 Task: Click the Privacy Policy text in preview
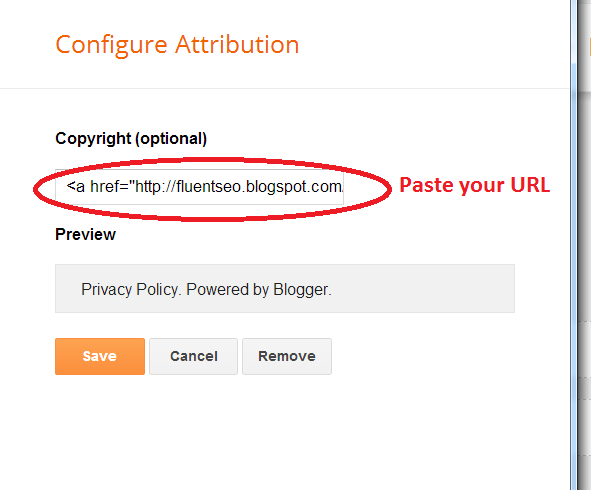pos(131,289)
